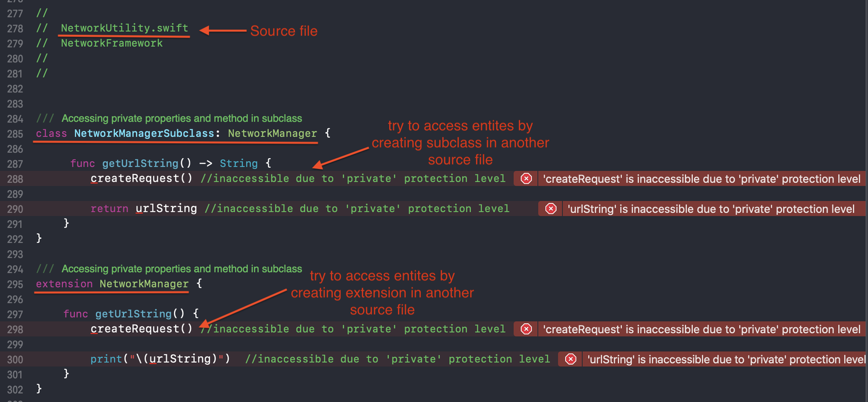Open the createRequest error message on line 288

click(x=701, y=179)
